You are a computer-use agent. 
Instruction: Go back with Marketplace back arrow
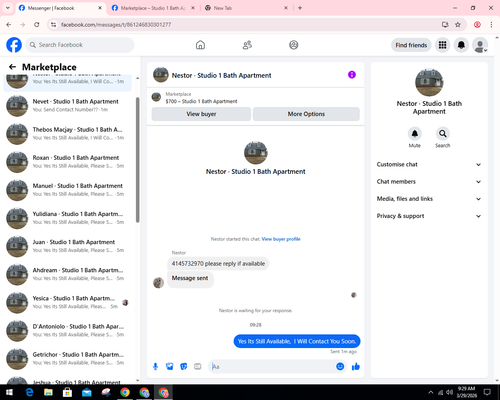(13, 67)
